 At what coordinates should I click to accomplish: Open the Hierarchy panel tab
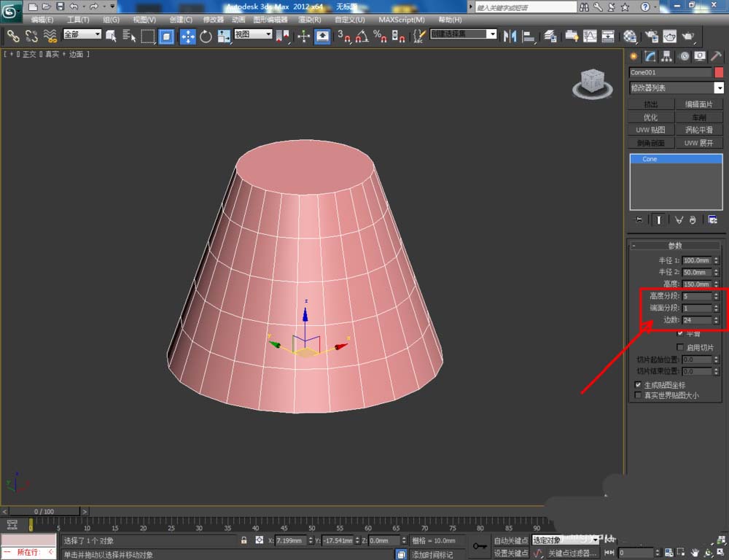(666, 56)
